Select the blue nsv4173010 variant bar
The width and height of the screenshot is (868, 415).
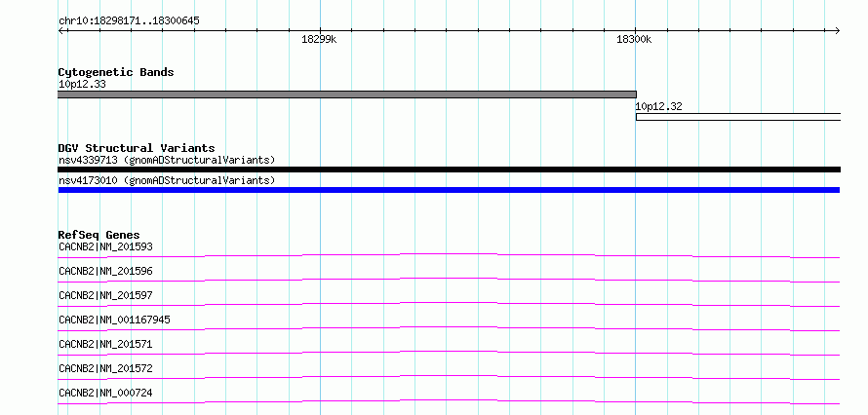[x=450, y=190]
